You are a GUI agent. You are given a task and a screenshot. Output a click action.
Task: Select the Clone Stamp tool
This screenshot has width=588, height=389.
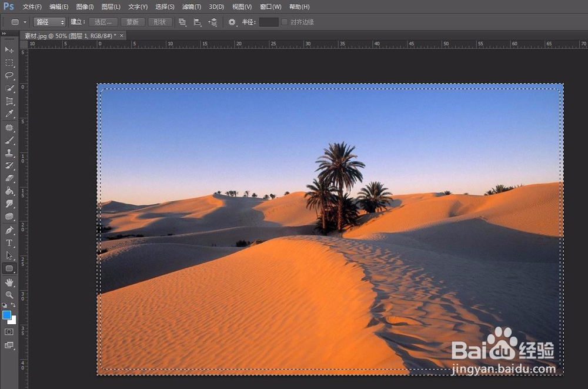click(x=9, y=153)
